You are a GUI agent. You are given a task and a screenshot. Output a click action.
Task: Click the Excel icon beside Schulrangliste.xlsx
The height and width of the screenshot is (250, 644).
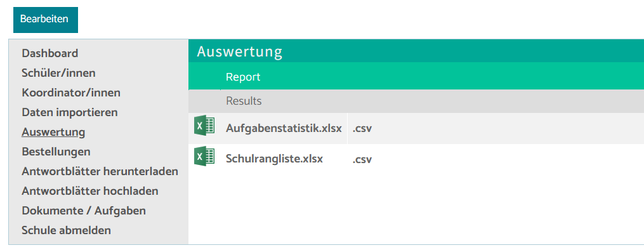click(204, 156)
